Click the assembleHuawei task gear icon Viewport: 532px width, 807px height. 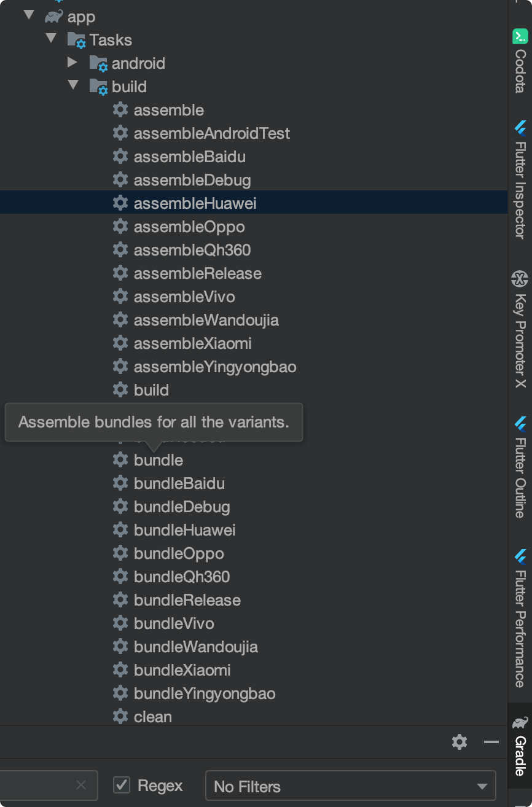point(120,203)
